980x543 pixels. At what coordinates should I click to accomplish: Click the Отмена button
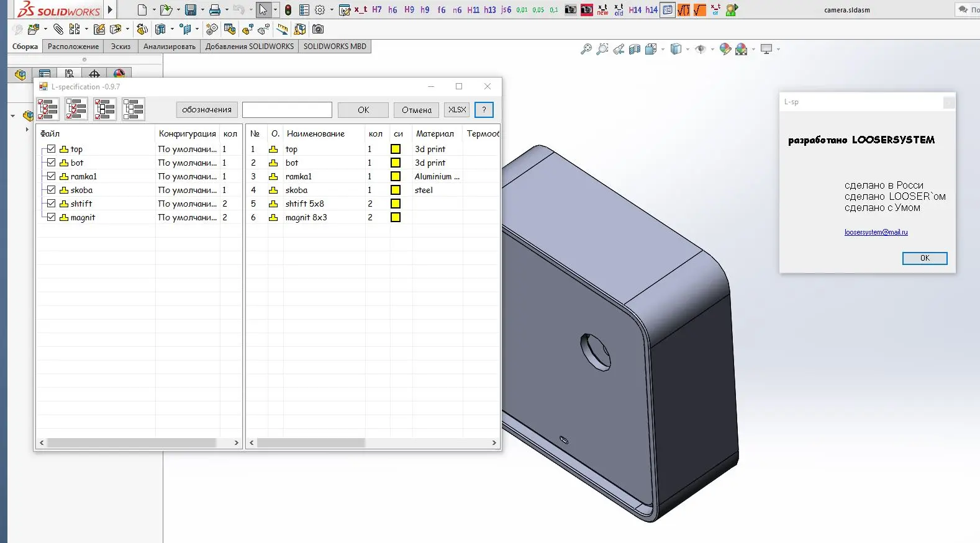[x=416, y=110]
